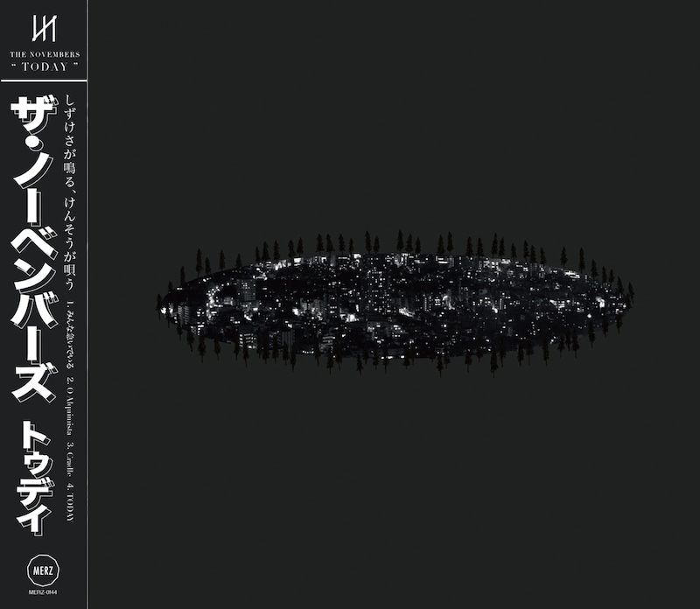Click the pine trees along disc's top edge
700x609 pixels.
point(394,243)
